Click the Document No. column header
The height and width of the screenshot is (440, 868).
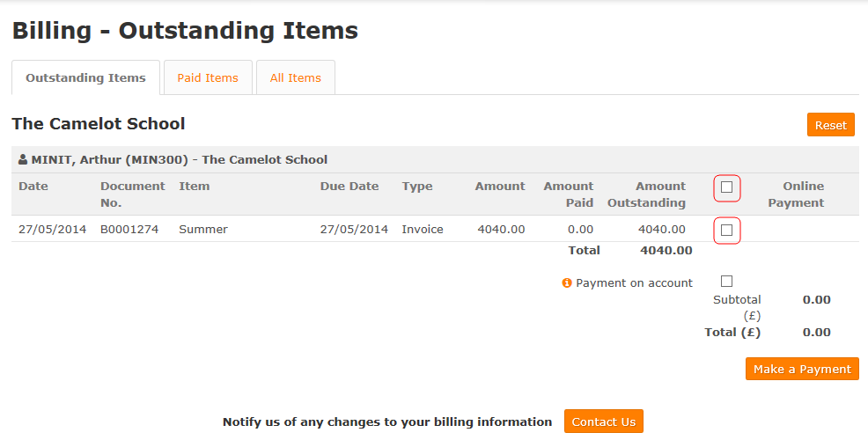point(132,194)
